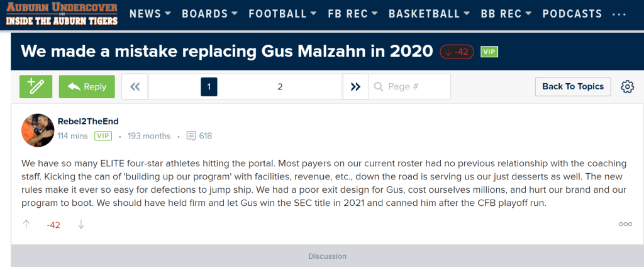This screenshot has height=267, width=644.
Task: Upvote the post by Rebel2TheEnd
Action: coord(26,224)
